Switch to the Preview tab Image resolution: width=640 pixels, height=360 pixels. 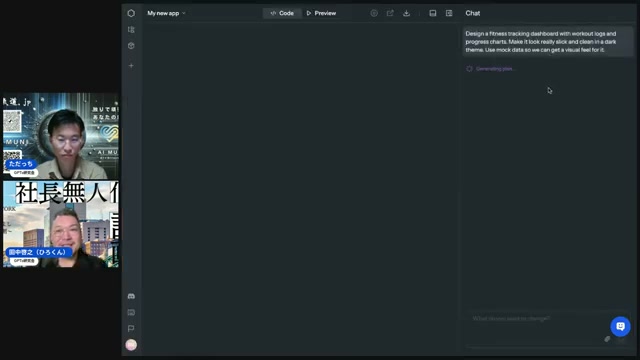pos(321,13)
